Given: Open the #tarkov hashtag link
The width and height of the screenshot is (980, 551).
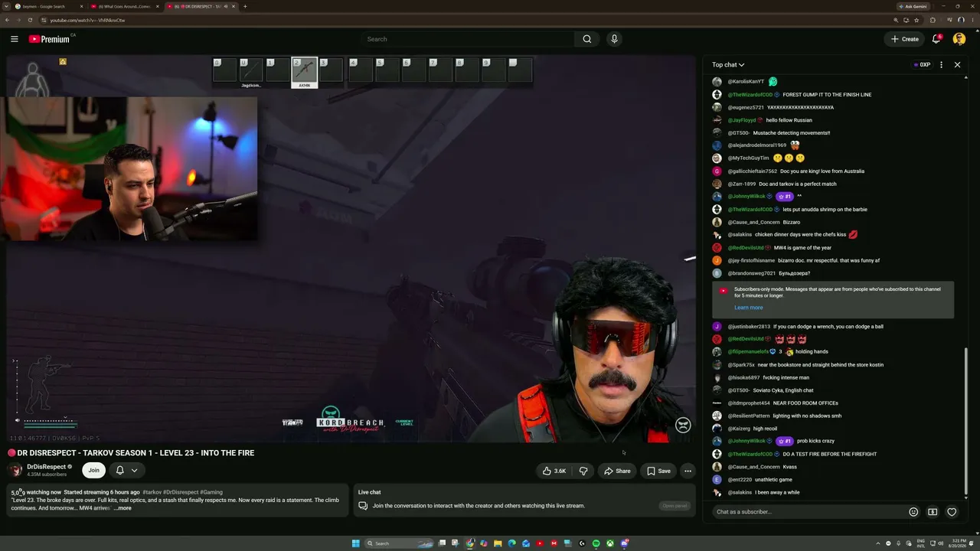Looking at the screenshot, I should click(152, 492).
